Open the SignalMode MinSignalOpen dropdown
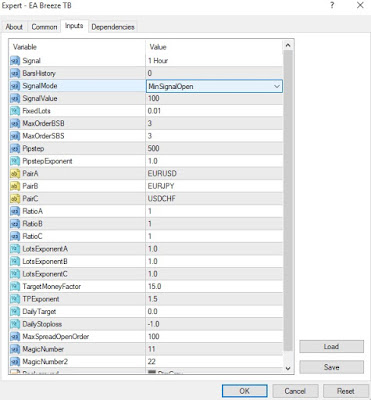Image resolution: width=371 pixels, height=400 pixels. coord(214,86)
